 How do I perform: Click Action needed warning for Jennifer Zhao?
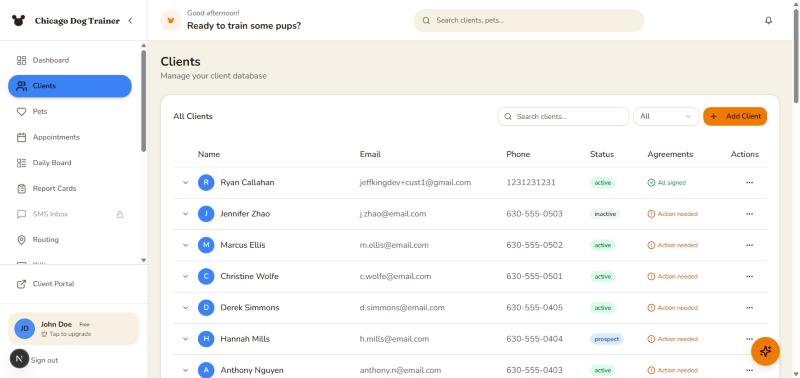[x=672, y=214]
